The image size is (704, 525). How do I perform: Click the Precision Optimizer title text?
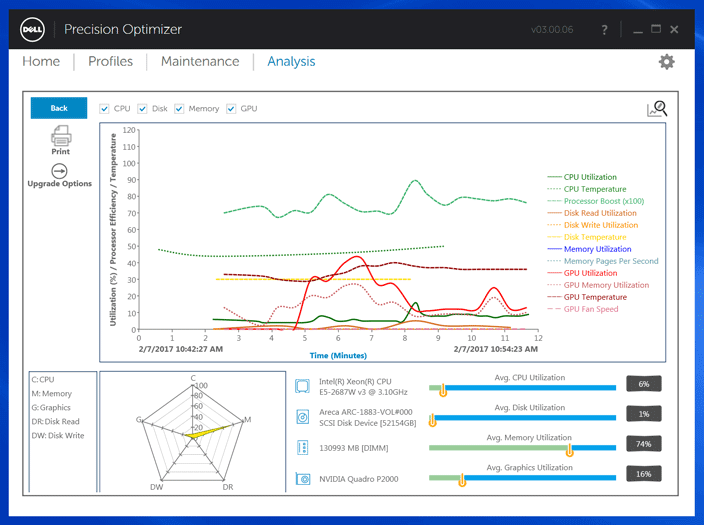coord(123,30)
